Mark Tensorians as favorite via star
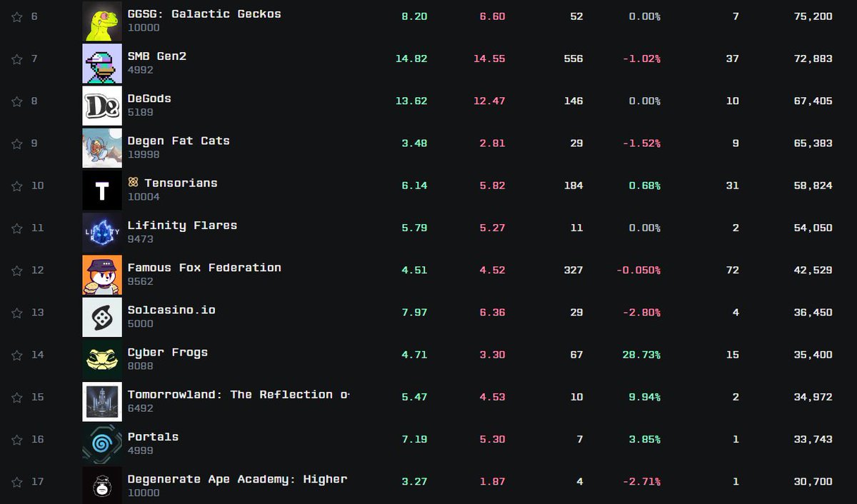The image size is (857, 504). coord(17,186)
